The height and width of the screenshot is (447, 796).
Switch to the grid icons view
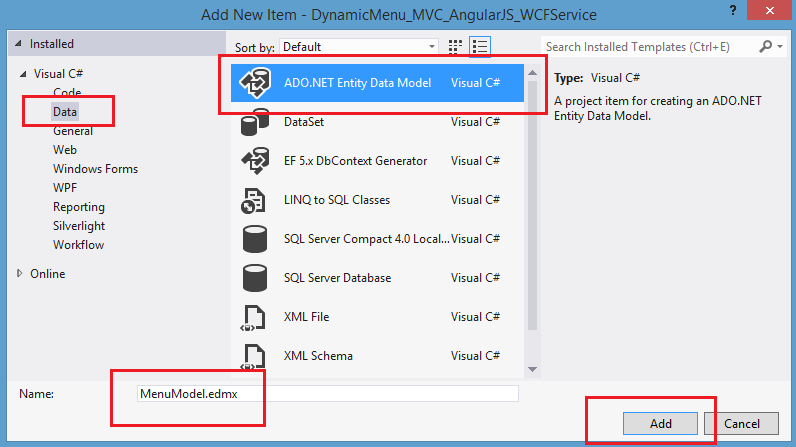tap(456, 46)
